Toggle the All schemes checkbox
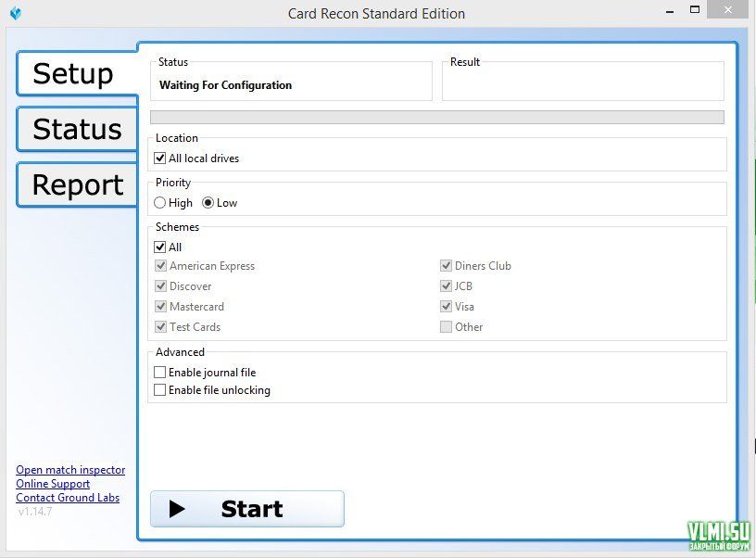 [x=160, y=247]
